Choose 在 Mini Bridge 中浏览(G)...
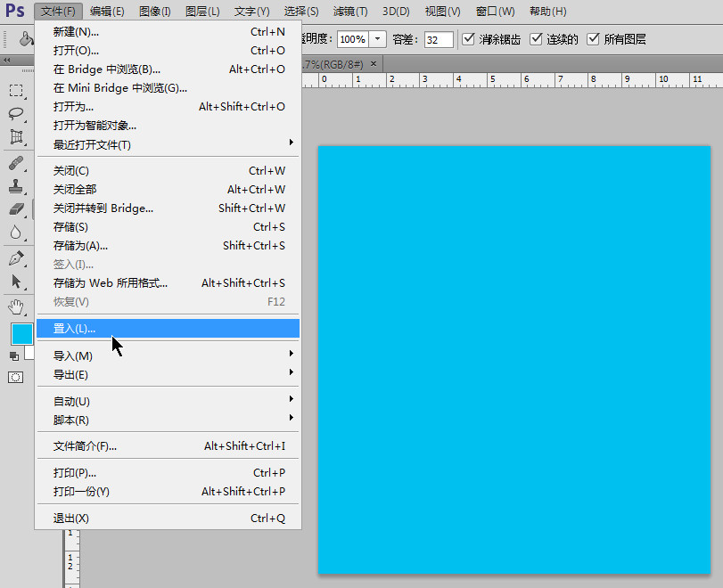The height and width of the screenshot is (588, 723). coord(168,88)
